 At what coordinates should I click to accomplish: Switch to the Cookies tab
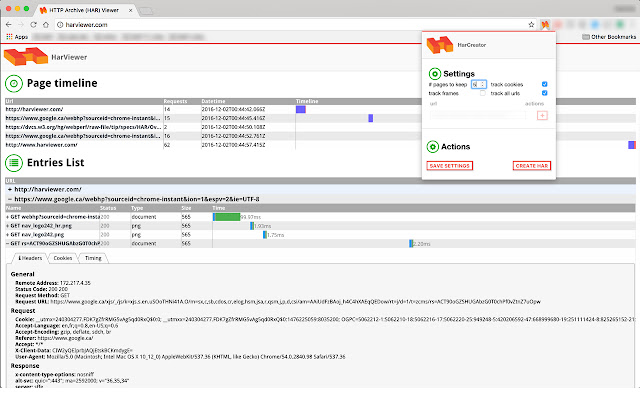(62, 257)
